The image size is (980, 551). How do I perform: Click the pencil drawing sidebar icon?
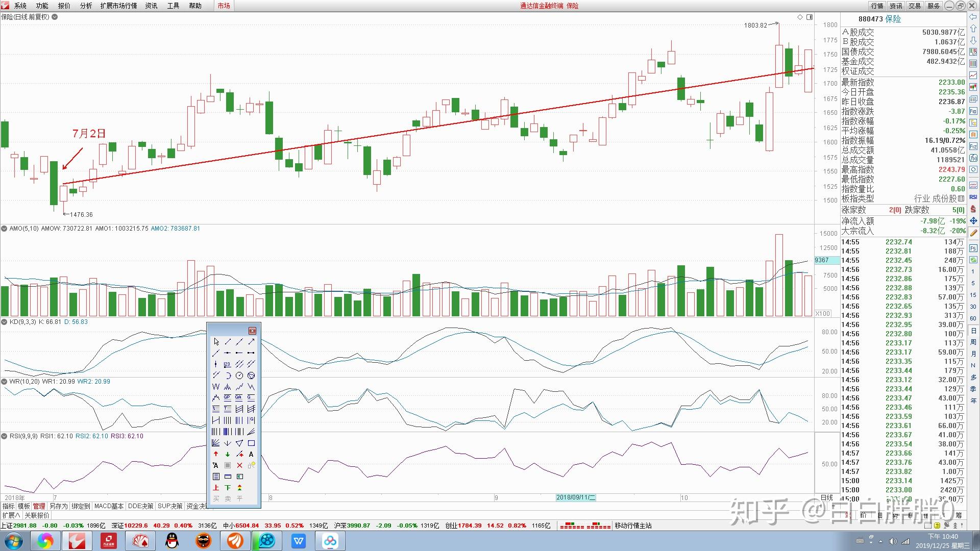973,233
